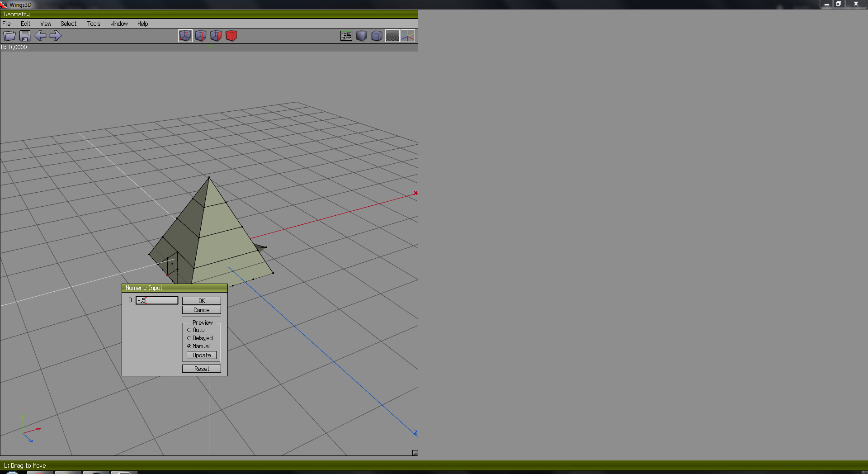Switch to vertex selection mode cube
Screen dimensions: 868x474
coord(185,36)
